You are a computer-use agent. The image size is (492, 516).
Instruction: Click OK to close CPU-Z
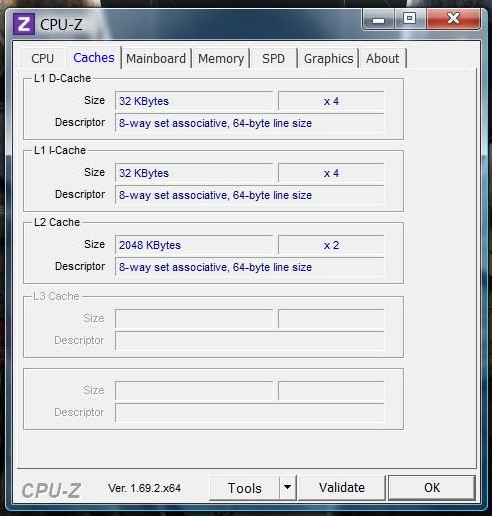pyautogui.click(x=432, y=488)
